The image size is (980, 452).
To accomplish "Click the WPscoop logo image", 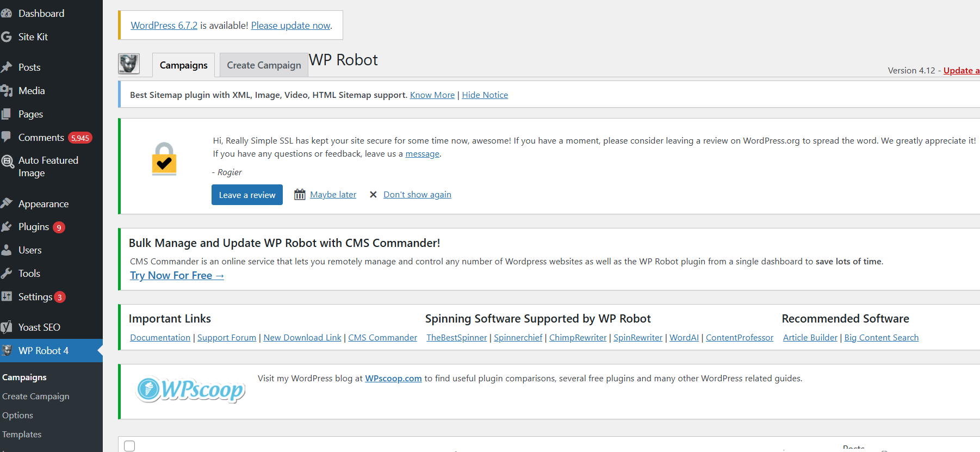I will [190, 389].
